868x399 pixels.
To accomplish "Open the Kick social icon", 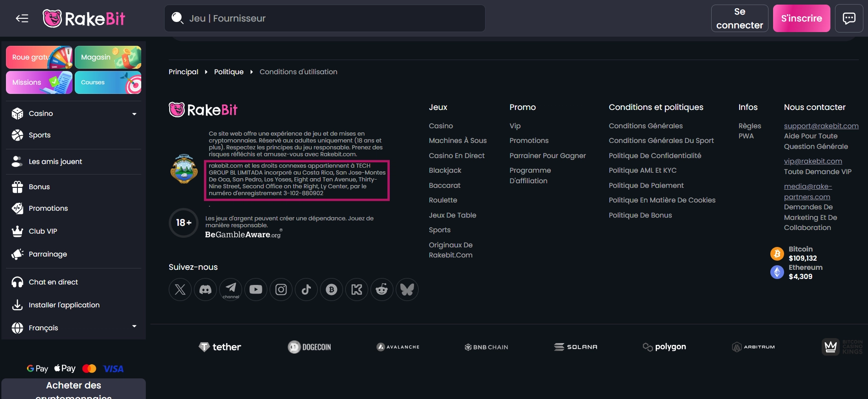I will pyautogui.click(x=357, y=290).
